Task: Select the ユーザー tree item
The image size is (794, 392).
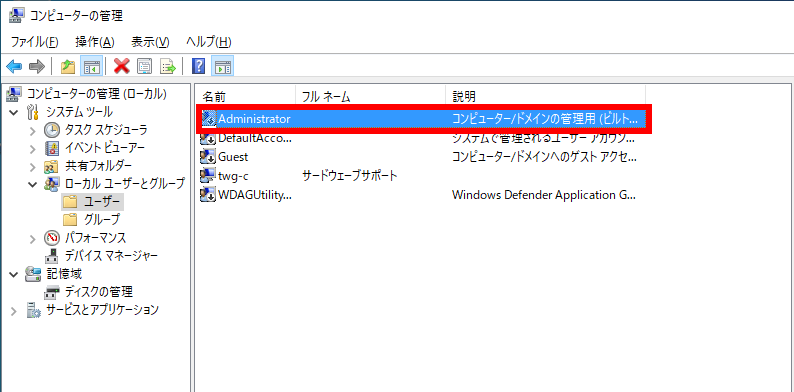Action: tap(103, 202)
